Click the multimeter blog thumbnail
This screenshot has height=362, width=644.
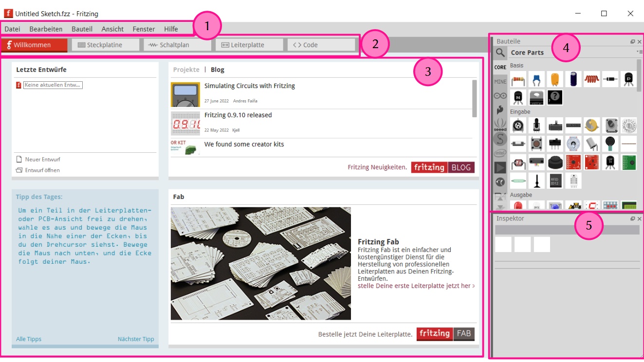pyautogui.click(x=185, y=94)
